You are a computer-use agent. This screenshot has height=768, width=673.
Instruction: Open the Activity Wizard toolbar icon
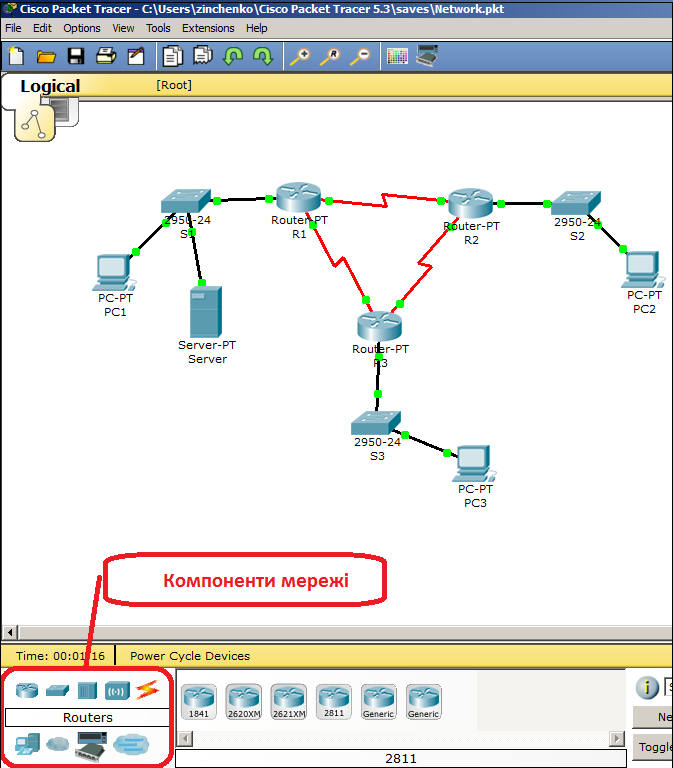pyautogui.click(x=136, y=56)
